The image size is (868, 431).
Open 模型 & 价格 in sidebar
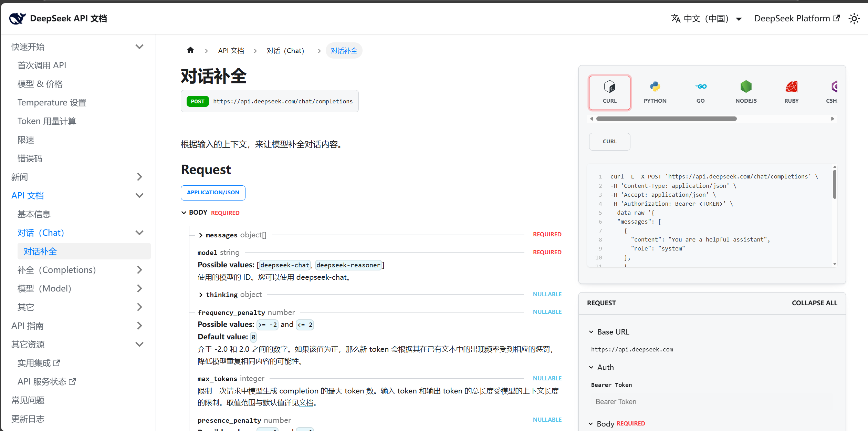pyautogui.click(x=40, y=84)
